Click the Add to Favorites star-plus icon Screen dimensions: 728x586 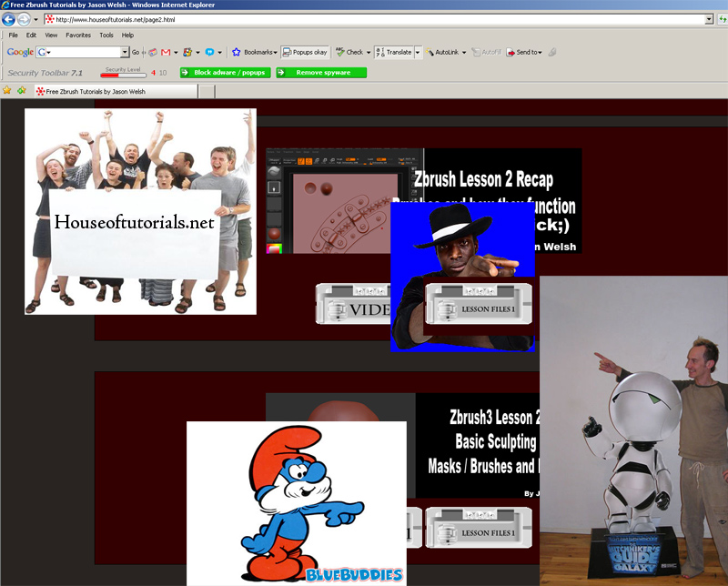pos(22,91)
